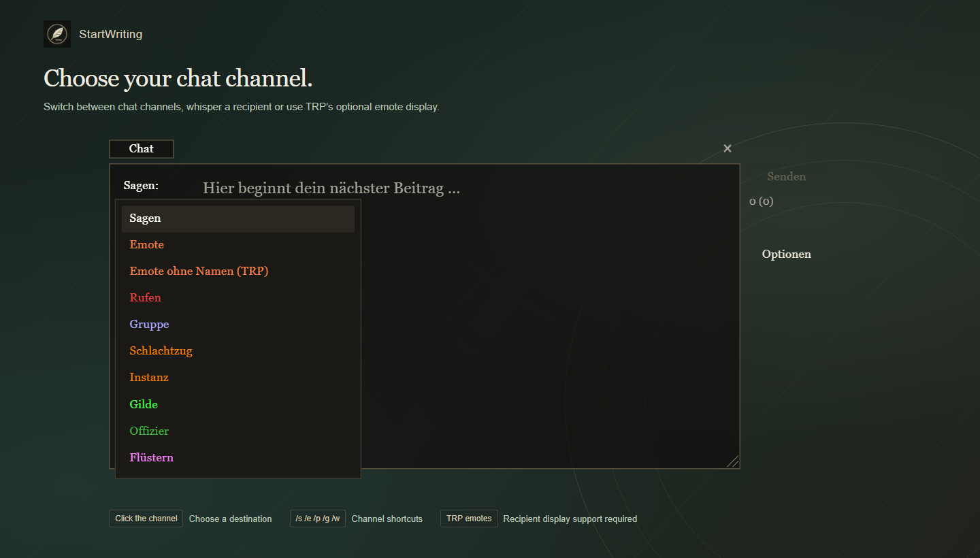980x558 pixels.
Task: Click the 'TRP emotes' badge
Action: pyautogui.click(x=469, y=519)
